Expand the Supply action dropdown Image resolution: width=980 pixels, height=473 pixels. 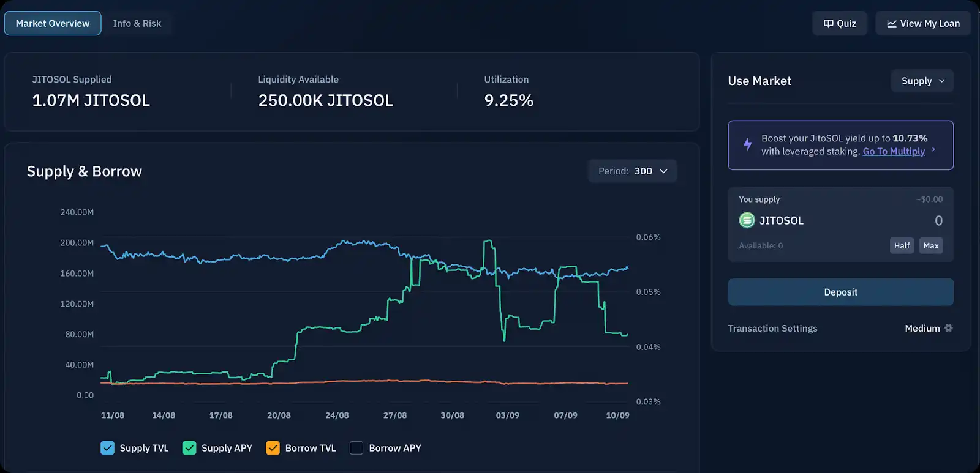pos(922,81)
